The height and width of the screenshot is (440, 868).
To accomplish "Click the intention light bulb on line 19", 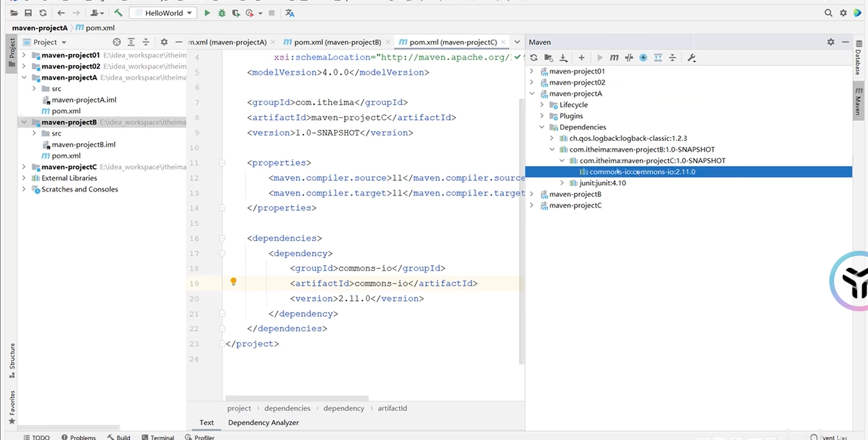I will pyautogui.click(x=233, y=282).
